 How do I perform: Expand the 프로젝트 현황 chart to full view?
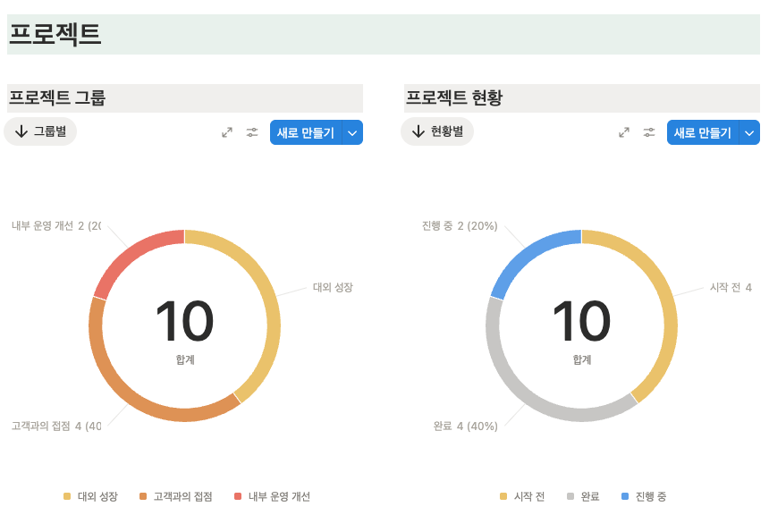click(x=624, y=132)
